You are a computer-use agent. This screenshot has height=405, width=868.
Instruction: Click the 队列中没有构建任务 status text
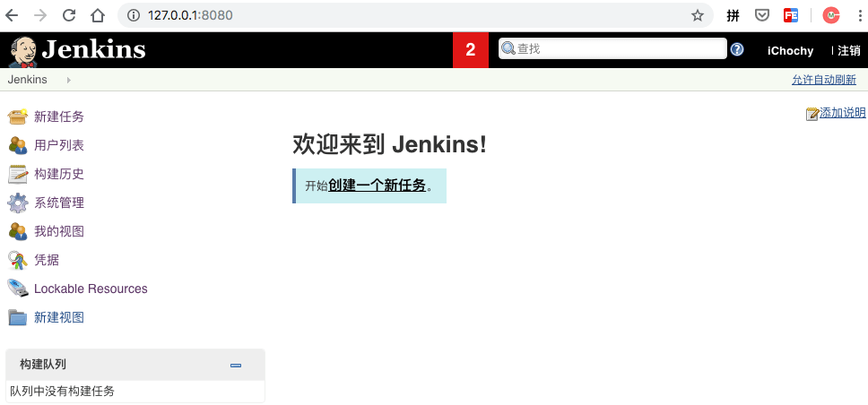[62, 392]
